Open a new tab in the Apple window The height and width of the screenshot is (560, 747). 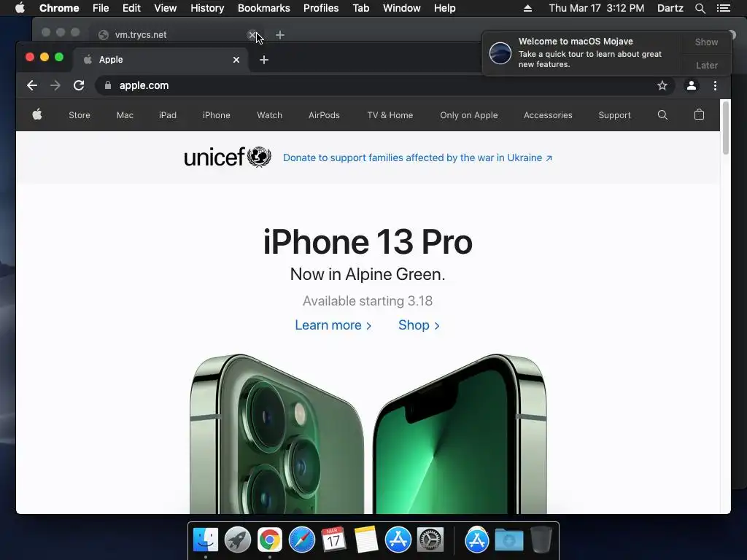click(264, 60)
